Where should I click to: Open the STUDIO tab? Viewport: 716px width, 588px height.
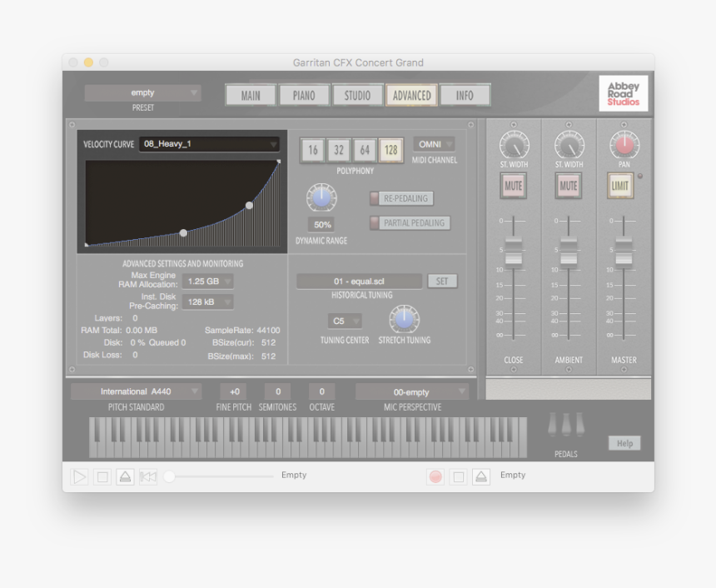(x=357, y=95)
